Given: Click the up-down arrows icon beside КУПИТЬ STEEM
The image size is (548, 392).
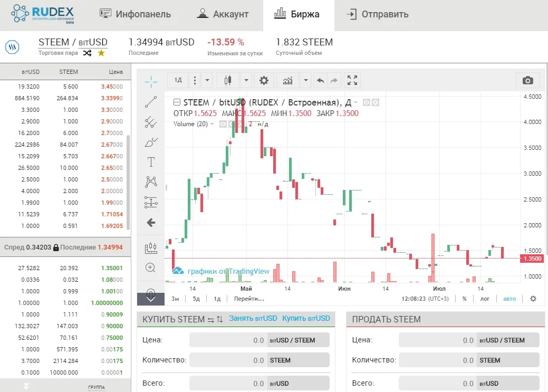Looking at the screenshot, I should point(219,319).
